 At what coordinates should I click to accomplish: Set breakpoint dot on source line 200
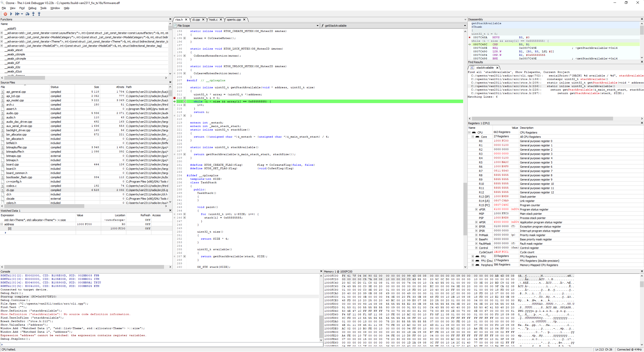pyautogui.click(x=175, y=56)
